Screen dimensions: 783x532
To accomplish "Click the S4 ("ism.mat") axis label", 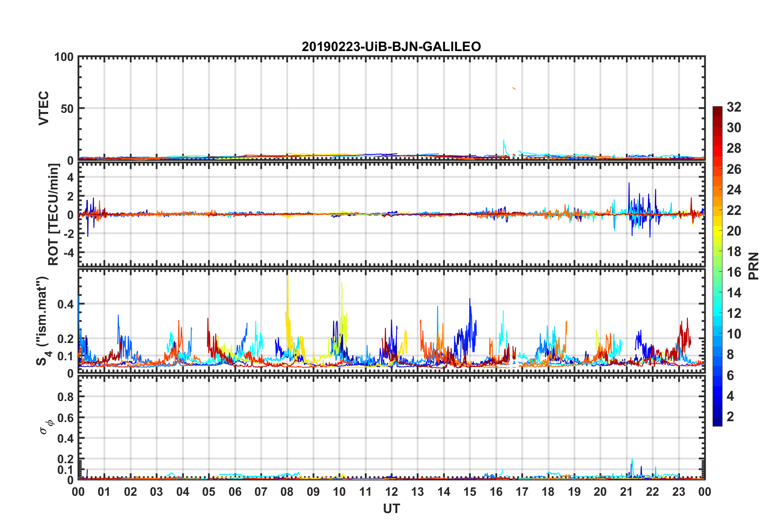I will click(43, 321).
